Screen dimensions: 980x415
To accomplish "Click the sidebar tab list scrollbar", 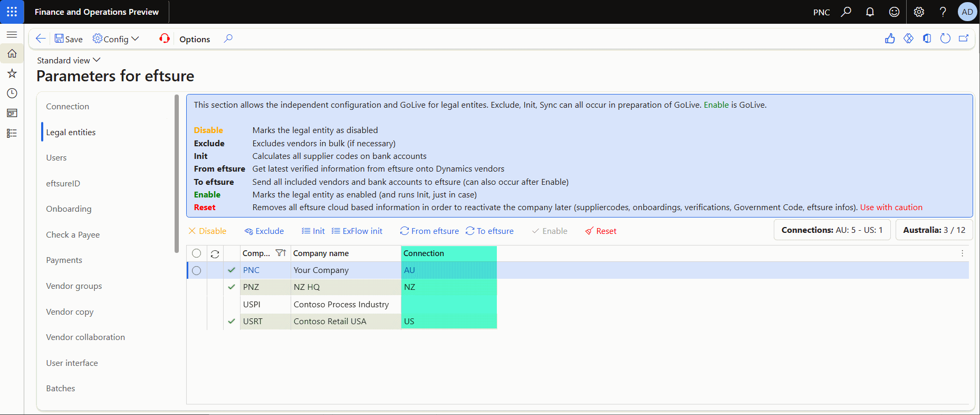I will 177,174.
